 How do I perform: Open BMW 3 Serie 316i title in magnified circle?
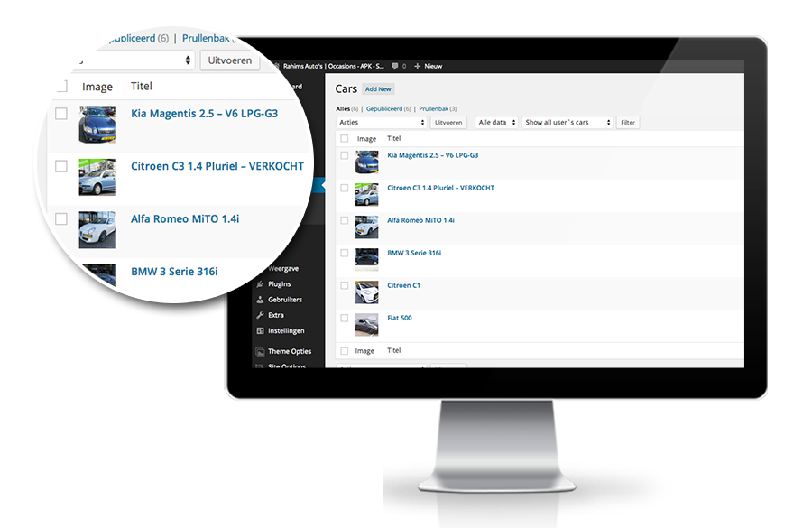[x=174, y=272]
